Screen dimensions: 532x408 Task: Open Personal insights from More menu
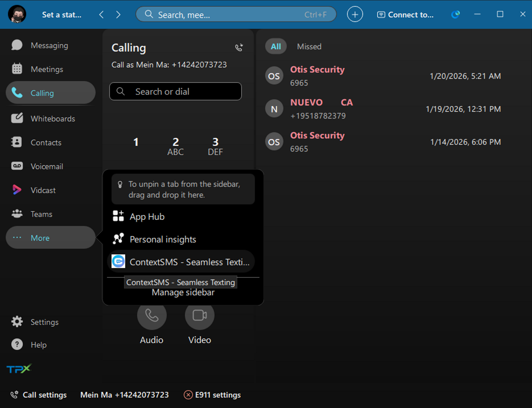(x=181, y=239)
